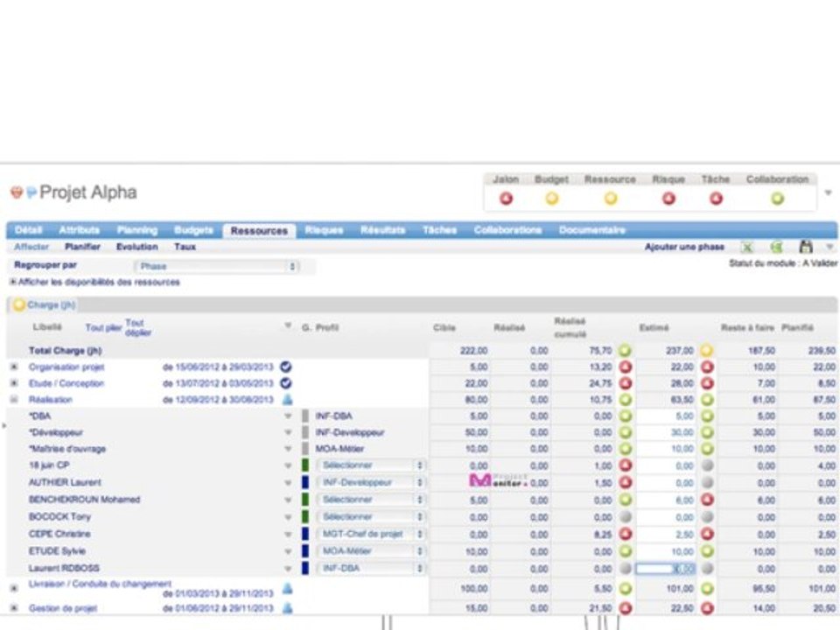840x630 pixels.
Task: Switch to the Budgets tab
Action: [x=193, y=230]
